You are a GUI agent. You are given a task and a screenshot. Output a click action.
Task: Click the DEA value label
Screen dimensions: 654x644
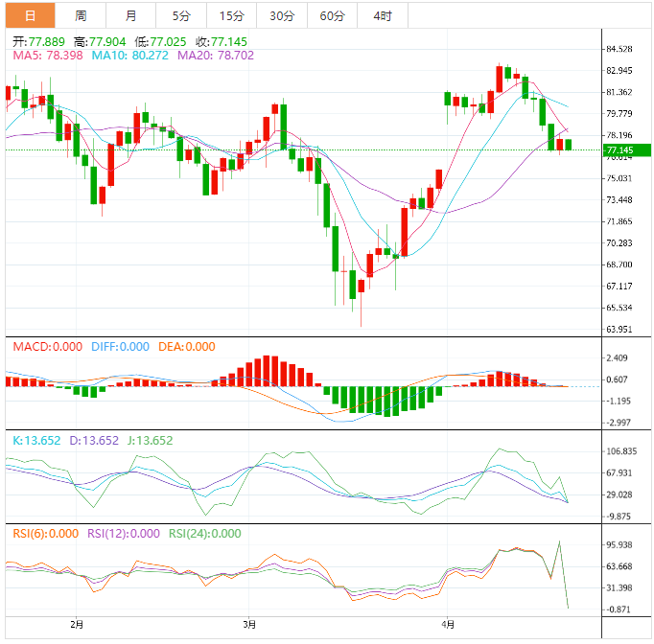tap(187, 347)
